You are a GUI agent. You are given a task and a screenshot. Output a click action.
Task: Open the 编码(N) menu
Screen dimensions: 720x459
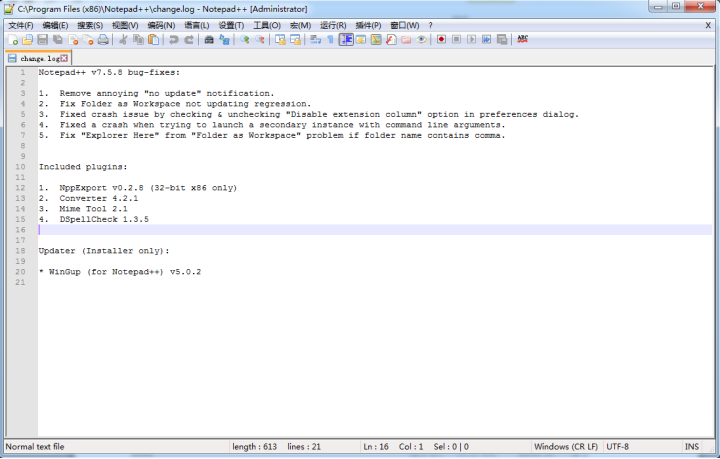(161, 25)
